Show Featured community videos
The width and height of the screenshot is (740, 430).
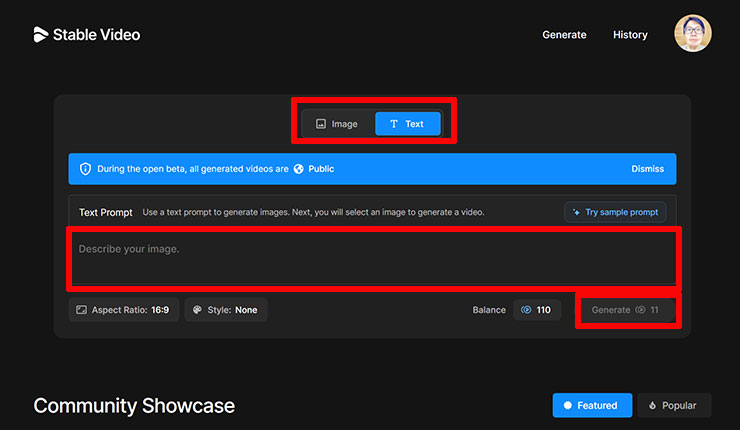tap(591, 405)
